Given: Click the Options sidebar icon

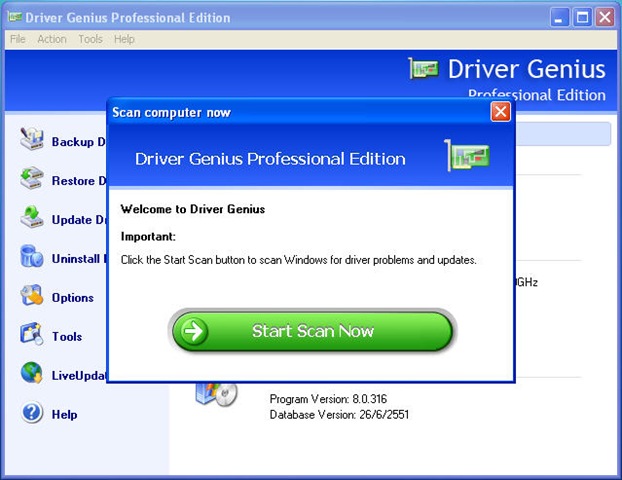Looking at the screenshot, I should 32,295.
